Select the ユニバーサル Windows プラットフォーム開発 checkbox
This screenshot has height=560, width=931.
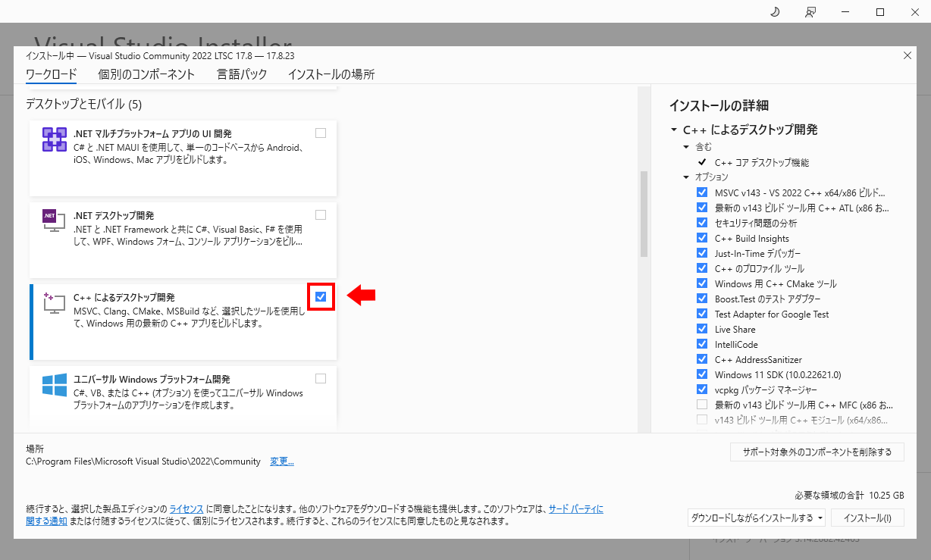click(321, 378)
